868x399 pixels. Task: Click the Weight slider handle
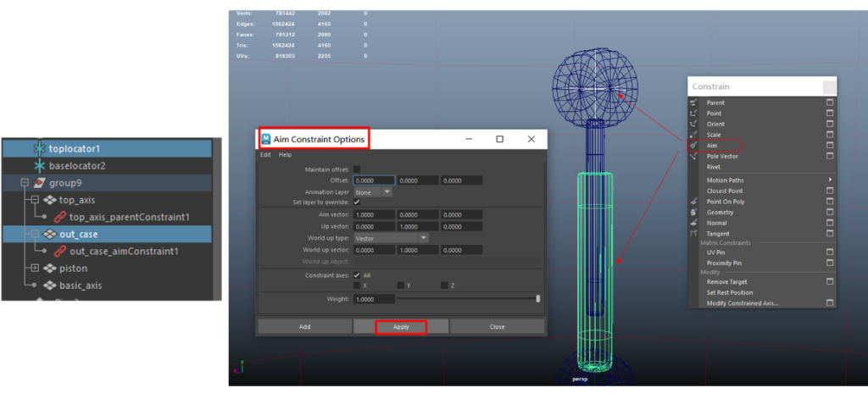(538, 299)
